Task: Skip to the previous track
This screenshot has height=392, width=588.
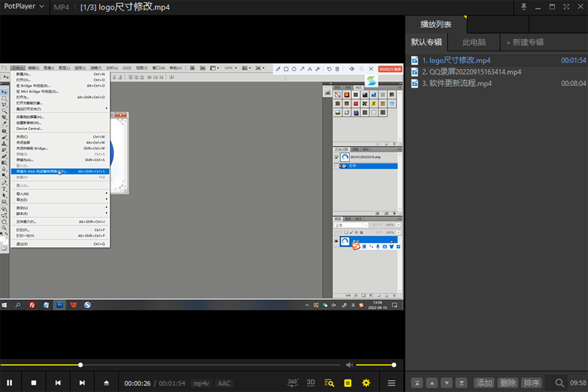Action: click(58, 383)
